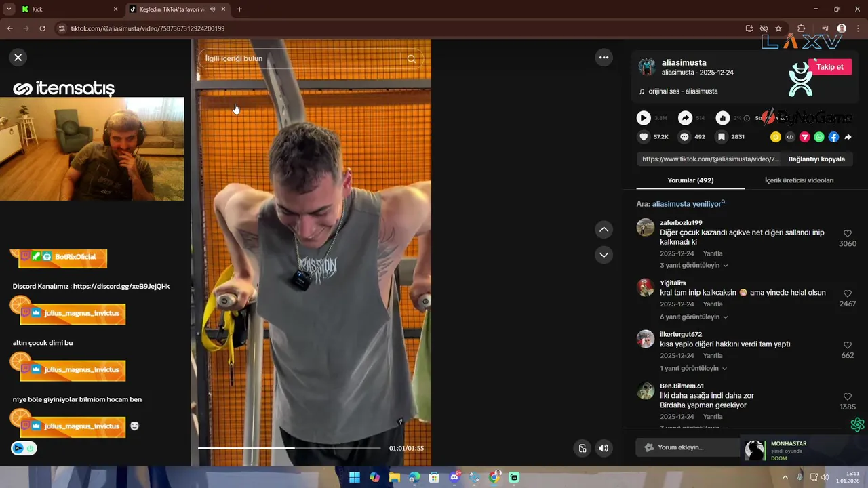The height and width of the screenshot is (488, 868).
Task: Go to the next video arrow
Action: 604,255
